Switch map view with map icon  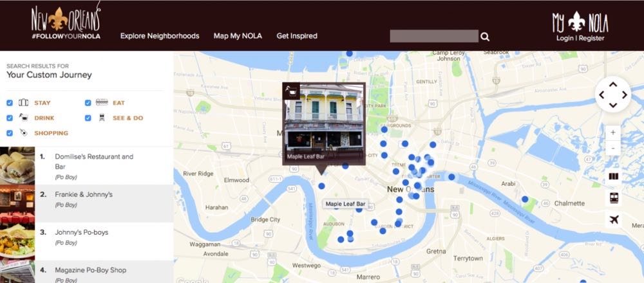(x=614, y=176)
